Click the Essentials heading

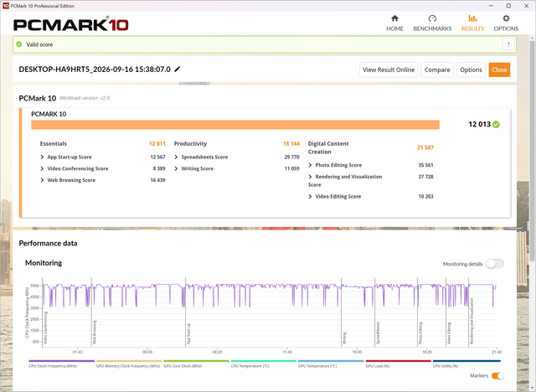point(54,143)
